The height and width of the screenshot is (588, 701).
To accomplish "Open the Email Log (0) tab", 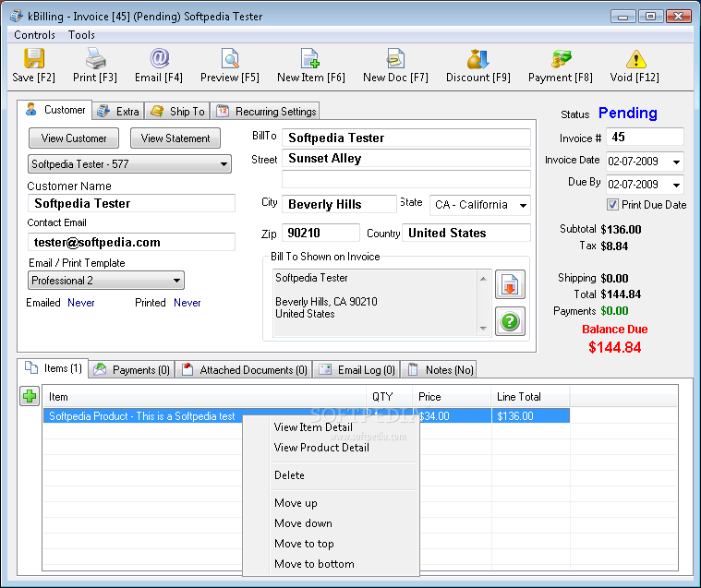I will (357, 370).
